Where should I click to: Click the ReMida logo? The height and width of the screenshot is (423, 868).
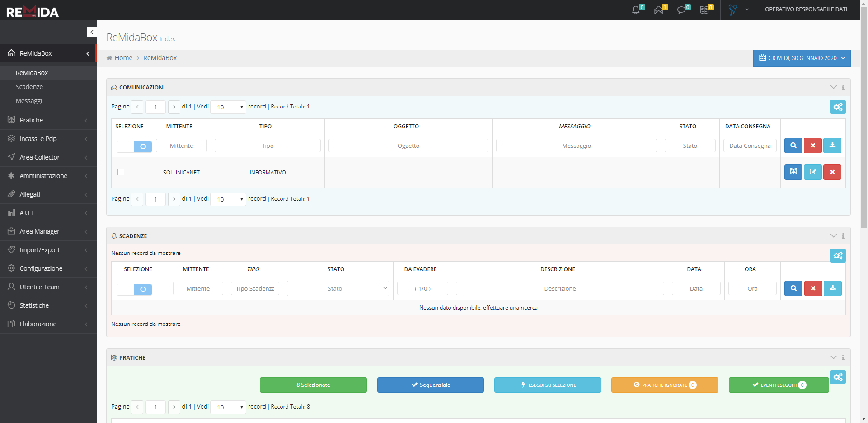33,11
